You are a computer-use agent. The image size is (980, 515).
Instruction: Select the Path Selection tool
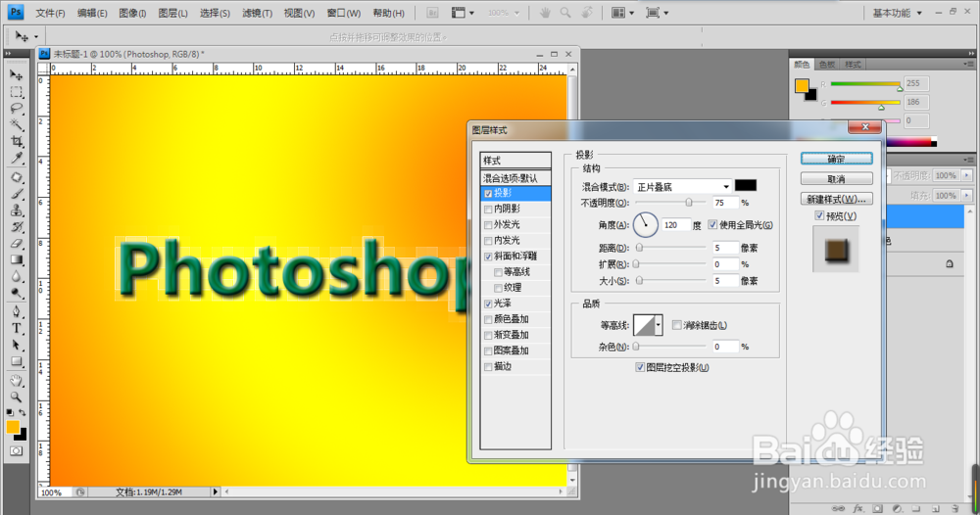point(17,345)
